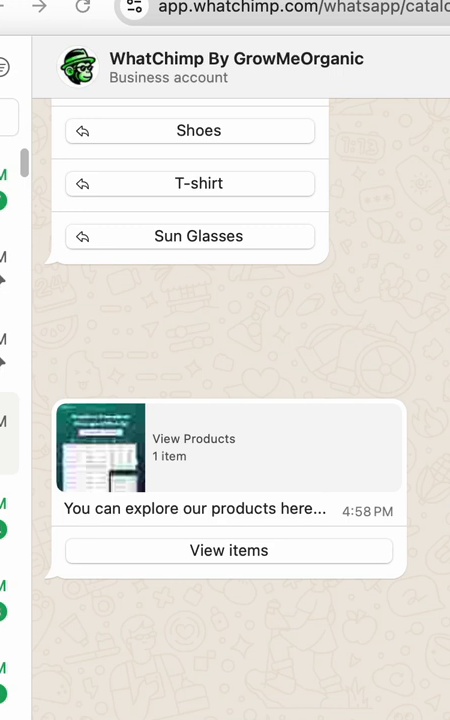Click the View Products card title
The image size is (450, 720).
pos(194,439)
